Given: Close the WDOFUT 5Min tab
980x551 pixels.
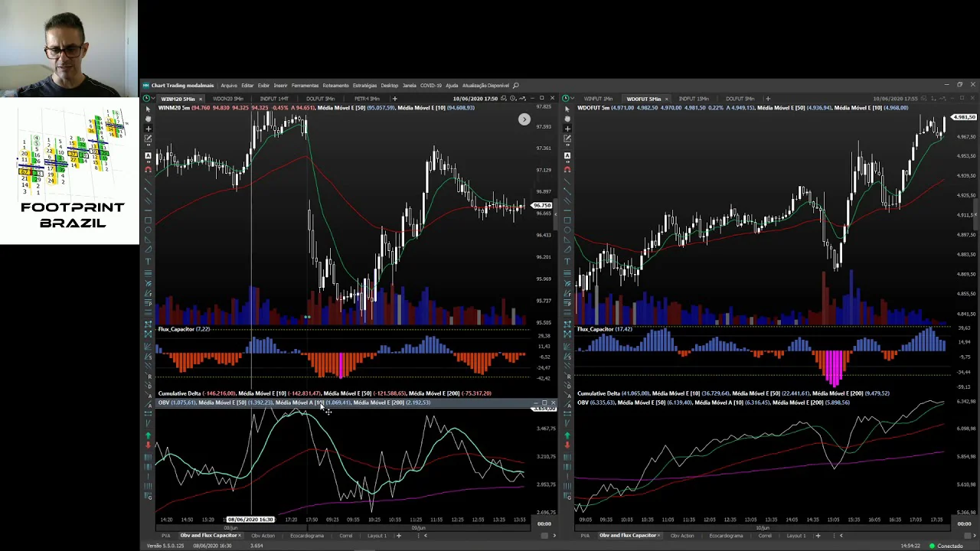Looking at the screenshot, I should 666,99.
